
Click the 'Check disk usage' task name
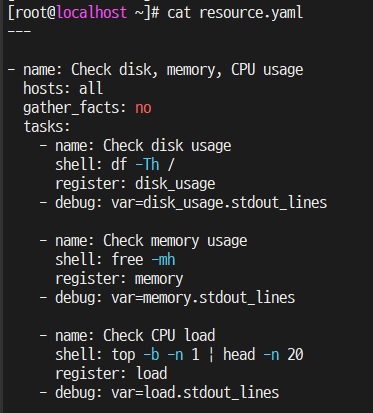[167, 146]
